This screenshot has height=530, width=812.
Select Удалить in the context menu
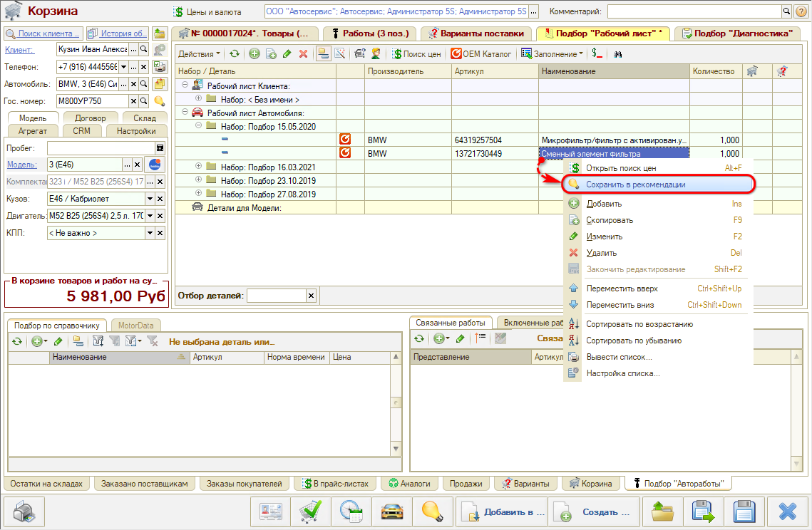[x=658, y=253]
